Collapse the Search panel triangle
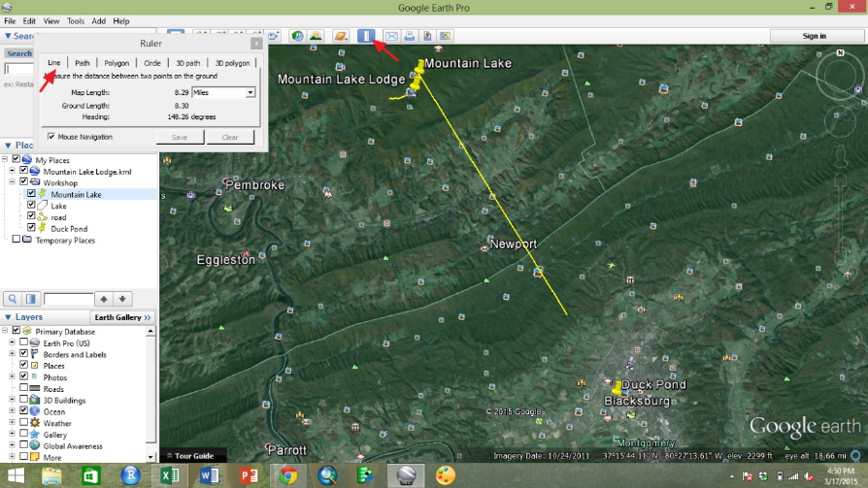Screen dimensions: 868x488 click(x=8, y=36)
